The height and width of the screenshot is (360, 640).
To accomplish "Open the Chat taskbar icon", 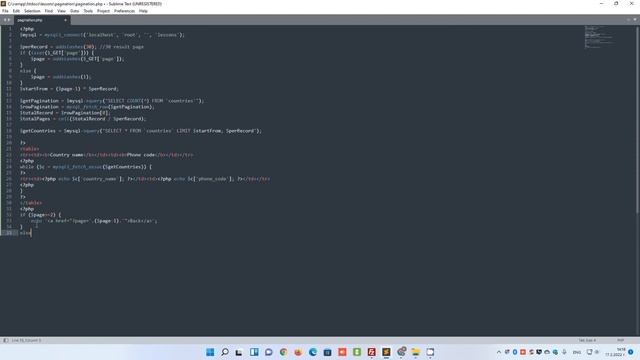I will (x=269, y=352).
